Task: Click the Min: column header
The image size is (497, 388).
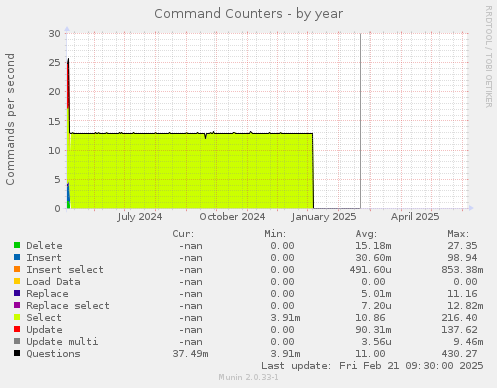Action: point(275,234)
